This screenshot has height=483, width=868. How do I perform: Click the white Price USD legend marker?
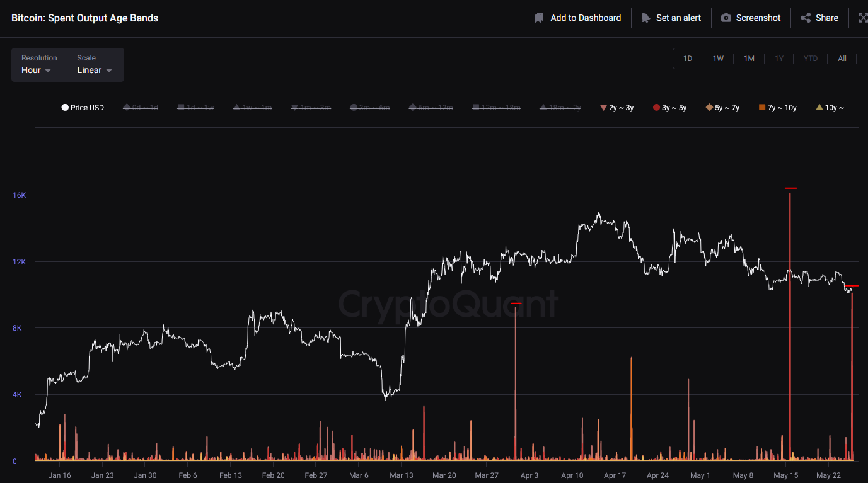[x=65, y=107]
